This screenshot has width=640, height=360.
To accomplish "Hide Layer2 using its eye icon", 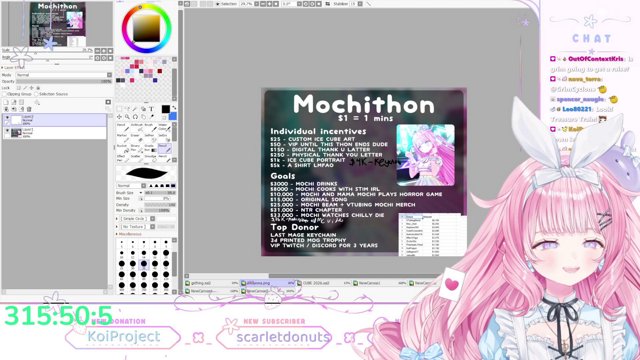I will tap(7, 118).
